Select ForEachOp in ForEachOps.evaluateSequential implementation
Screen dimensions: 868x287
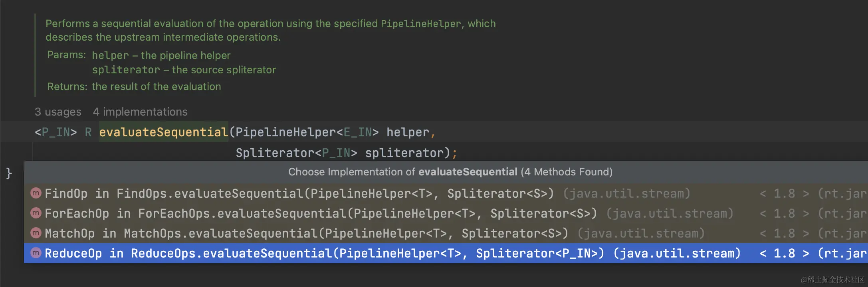[446, 213]
